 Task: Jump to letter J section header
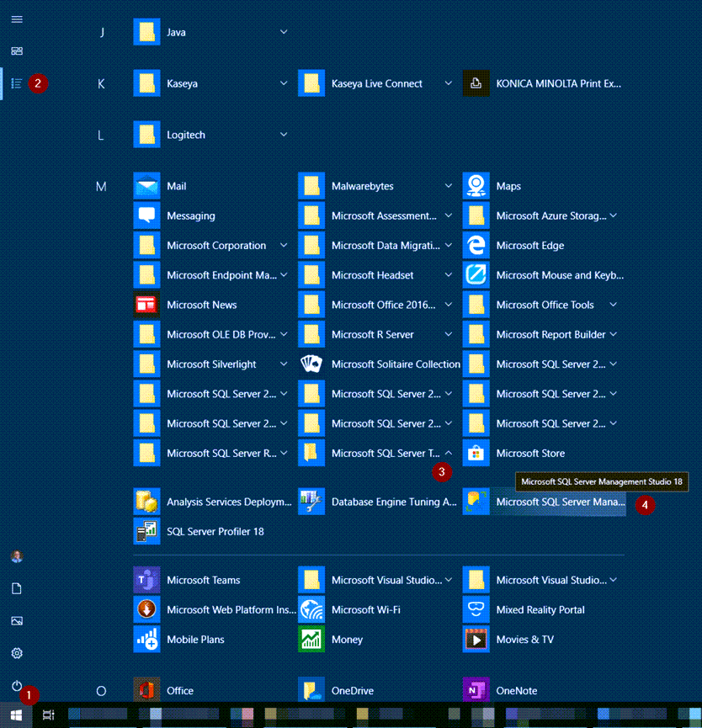102,32
